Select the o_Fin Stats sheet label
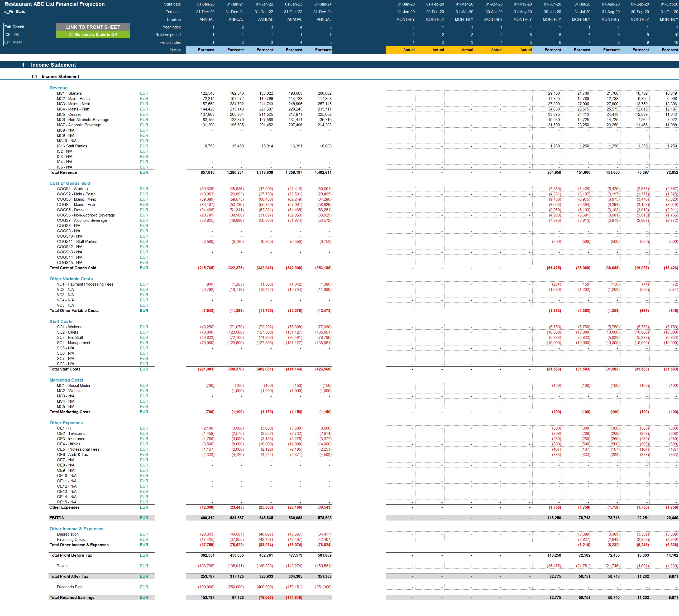Image resolution: width=679 pixels, height=616 pixels. [x=15, y=11]
